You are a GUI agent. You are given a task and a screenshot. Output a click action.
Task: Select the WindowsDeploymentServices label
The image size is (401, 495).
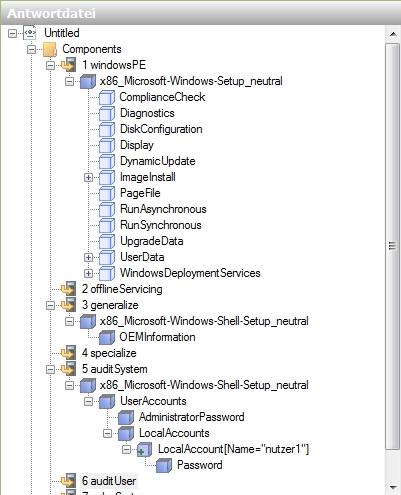190,273
